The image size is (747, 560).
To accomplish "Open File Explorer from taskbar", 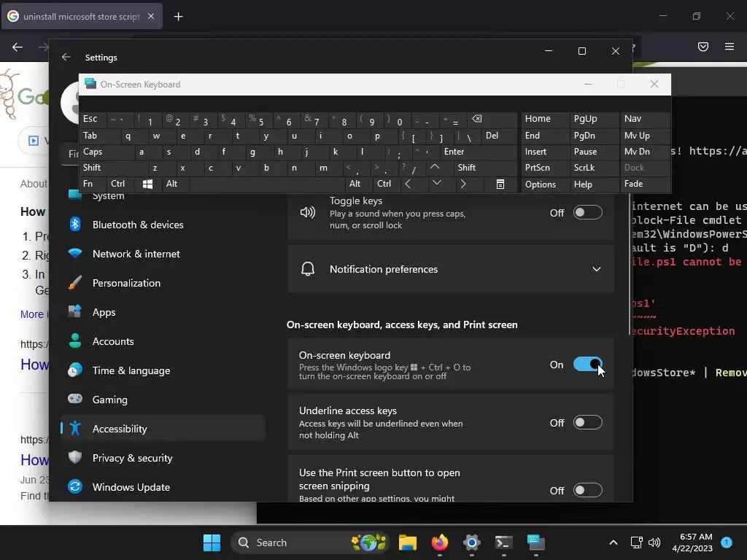I will point(408,542).
